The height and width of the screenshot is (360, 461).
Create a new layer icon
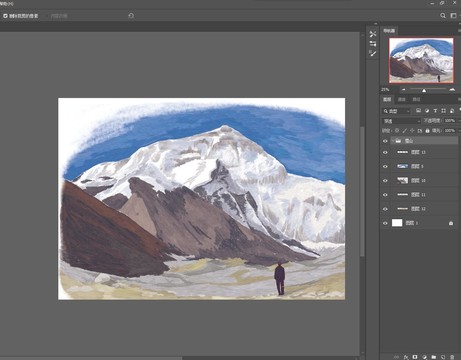click(x=443, y=357)
